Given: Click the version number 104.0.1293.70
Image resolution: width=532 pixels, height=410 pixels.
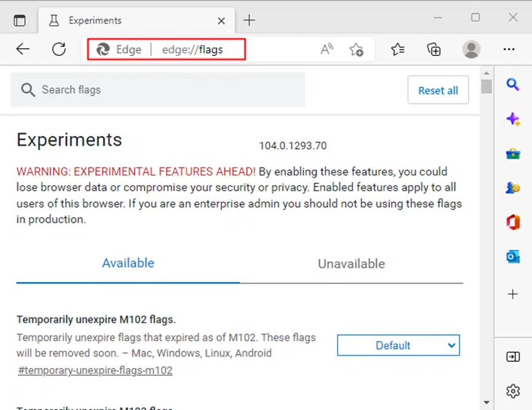Looking at the screenshot, I should tap(293, 146).
